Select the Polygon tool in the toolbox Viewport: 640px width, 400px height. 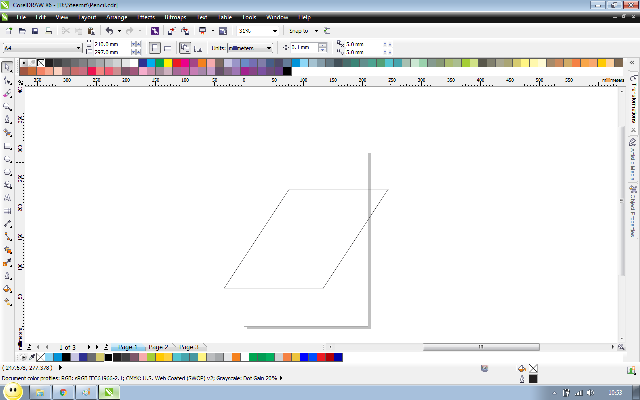click(7, 172)
